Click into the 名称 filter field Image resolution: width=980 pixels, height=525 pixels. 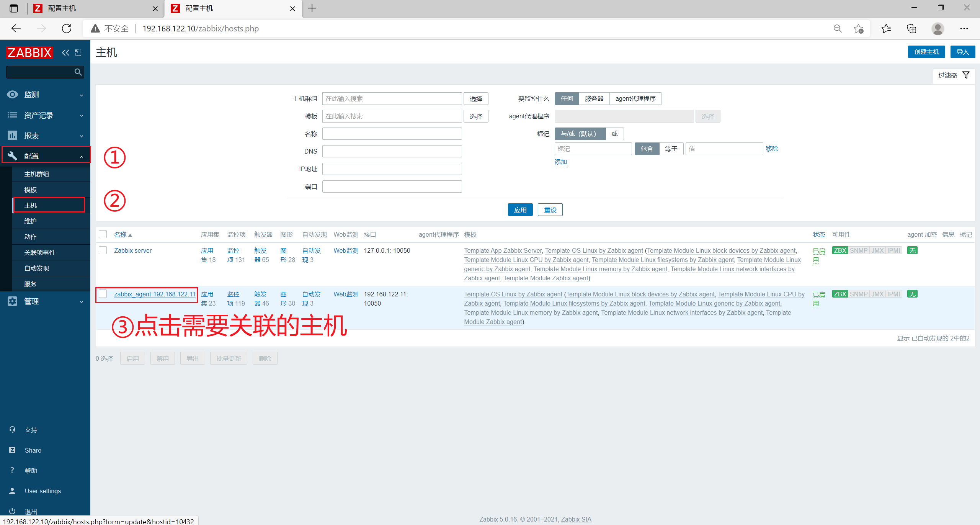(392, 134)
